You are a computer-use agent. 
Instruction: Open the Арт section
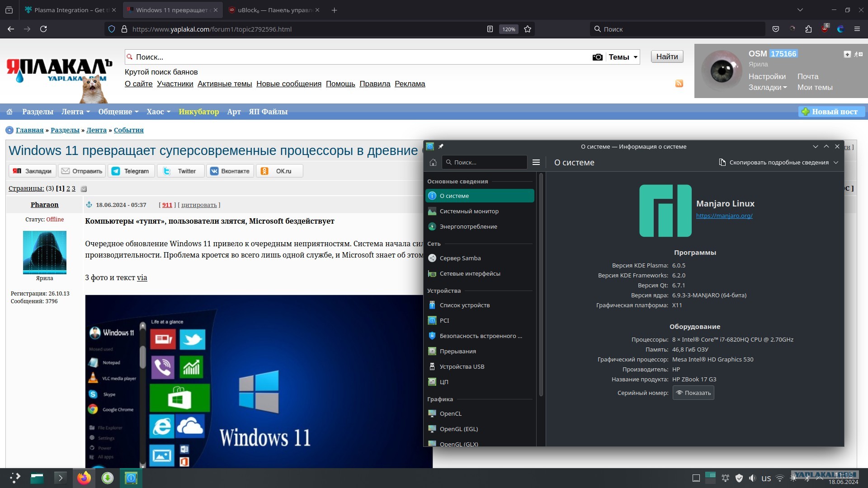pos(234,112)
